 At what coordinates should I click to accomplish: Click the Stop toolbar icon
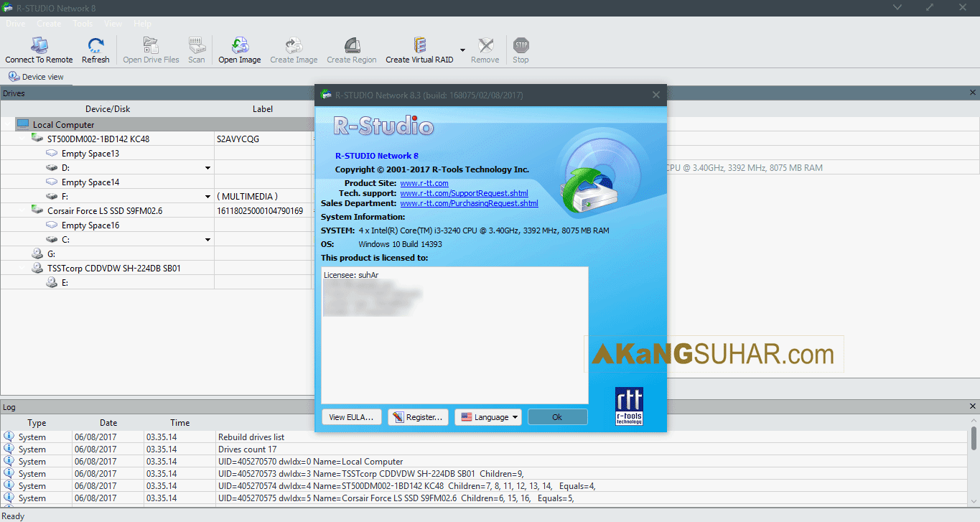tap(521, 45)
